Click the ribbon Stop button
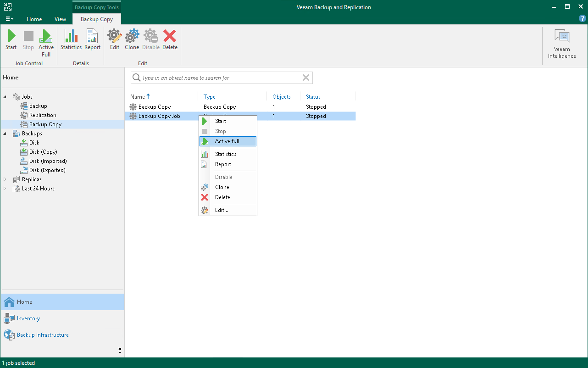This screenshot has height=368, width=588. click(28, 40)
